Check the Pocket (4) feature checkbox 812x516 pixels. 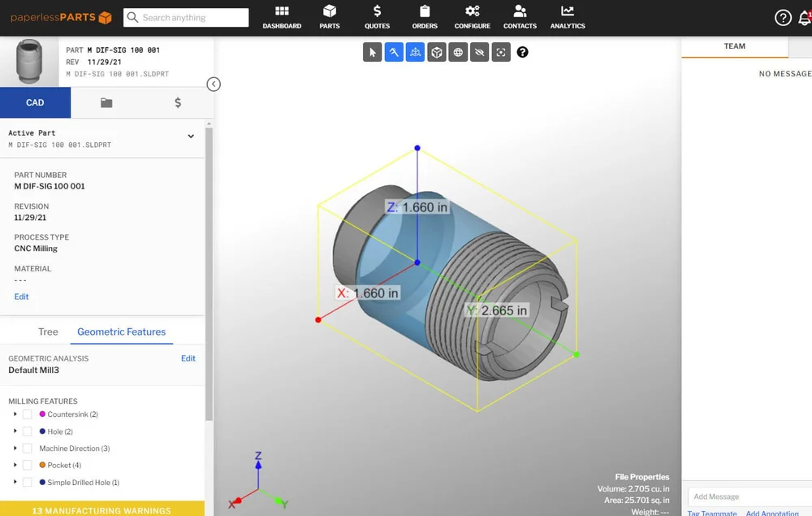pos(27,465)
